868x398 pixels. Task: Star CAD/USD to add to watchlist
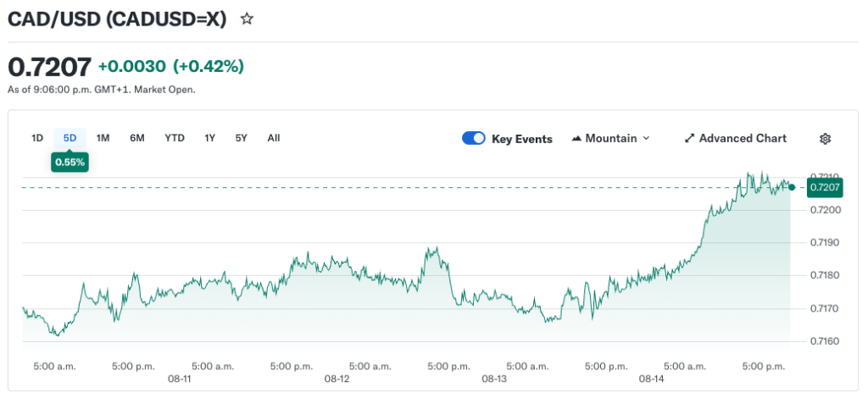[247, 19]
